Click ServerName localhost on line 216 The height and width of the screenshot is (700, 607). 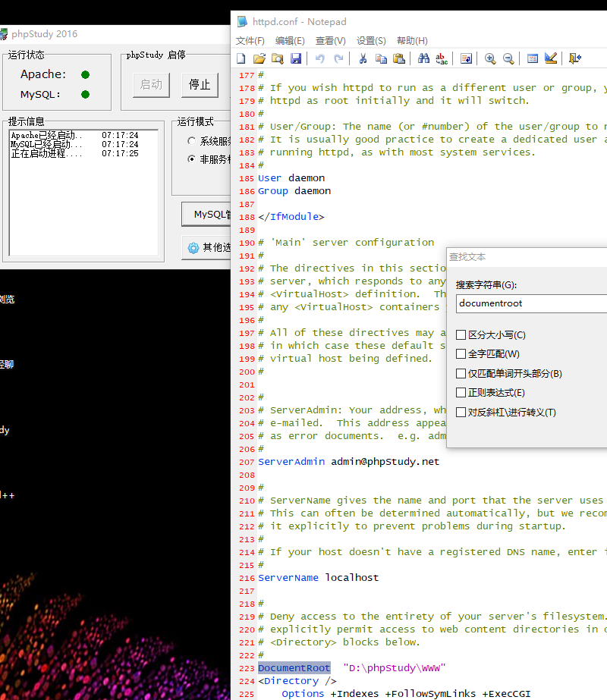[x=318, y=578]
